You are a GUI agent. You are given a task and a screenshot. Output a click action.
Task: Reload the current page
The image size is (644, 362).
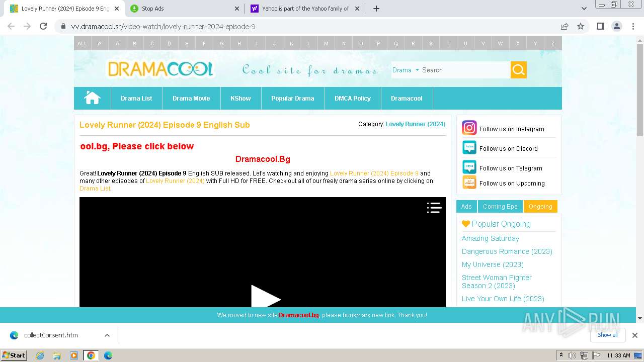coord(43,26)
